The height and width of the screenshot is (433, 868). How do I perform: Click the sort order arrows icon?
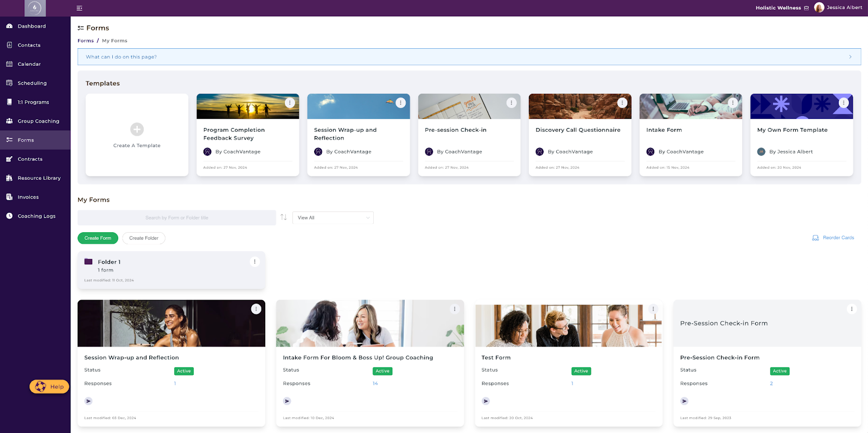(284, 217)
